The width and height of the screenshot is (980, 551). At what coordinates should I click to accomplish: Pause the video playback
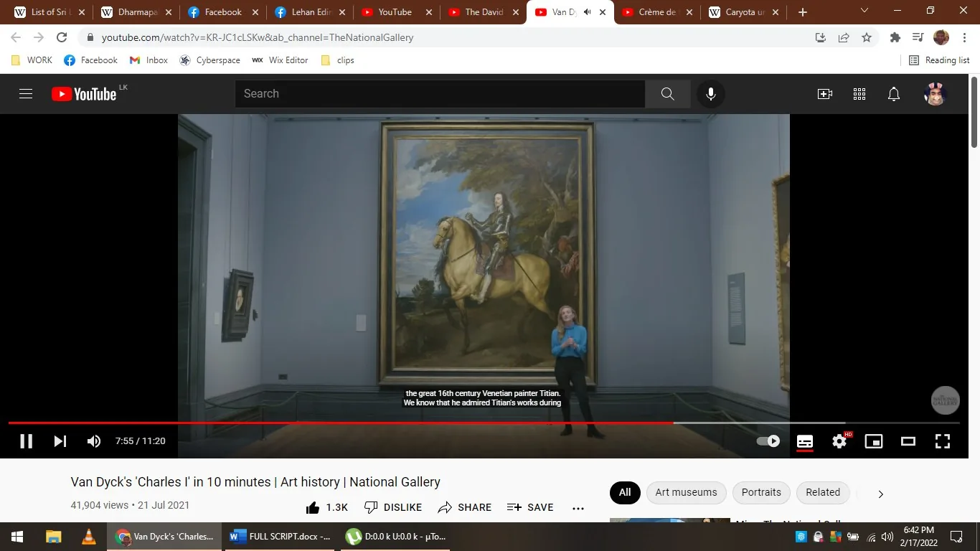[x=26, y=441]
